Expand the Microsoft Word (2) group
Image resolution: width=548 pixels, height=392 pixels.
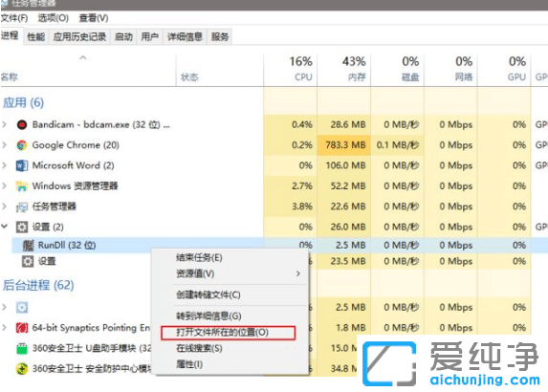pyautogui.click(x=4, y=164)
